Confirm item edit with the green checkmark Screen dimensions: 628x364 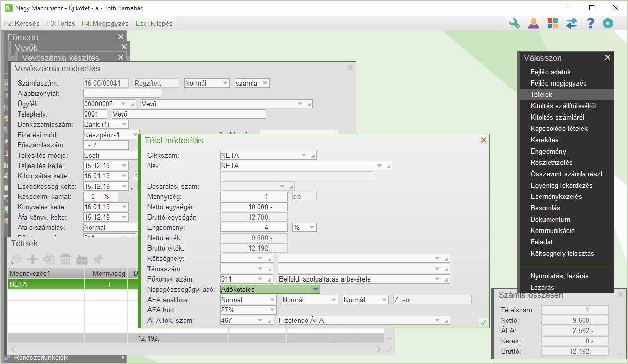tap(483, 322)
